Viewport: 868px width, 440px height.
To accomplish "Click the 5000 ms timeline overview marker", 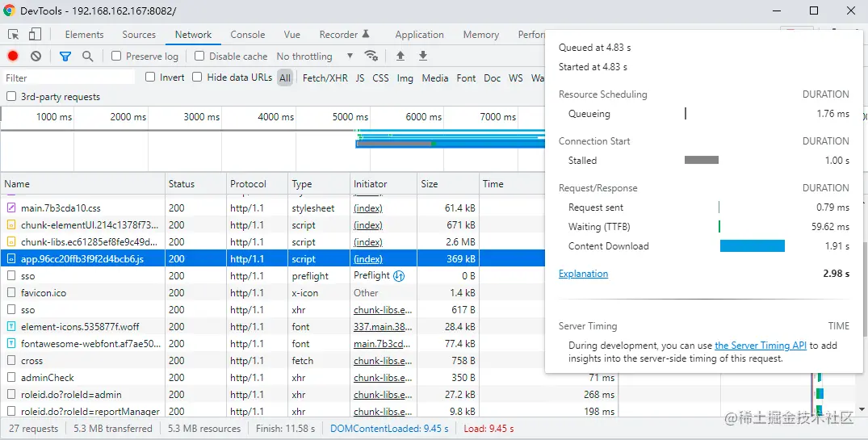I will tap(350, 117).
